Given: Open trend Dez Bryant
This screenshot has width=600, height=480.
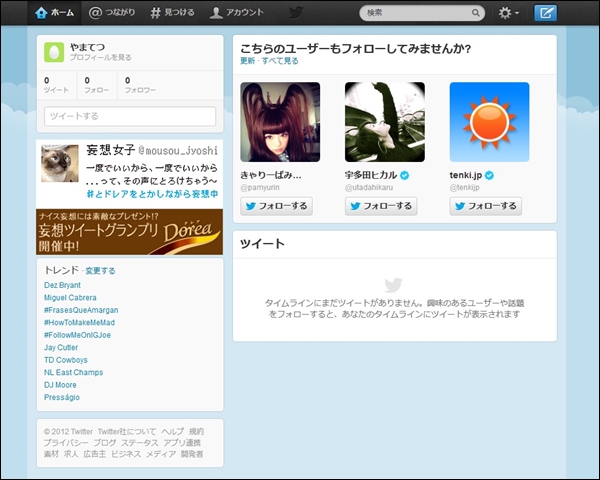Looking at the screenshot, I should tap(62, 285).
